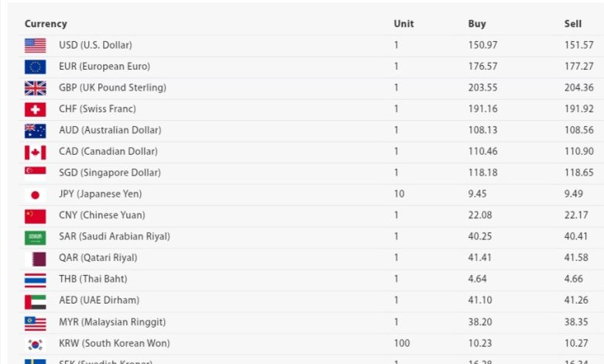The image size is (604, 364).
Task: Click the Buy column header
Action: (477, 24)
